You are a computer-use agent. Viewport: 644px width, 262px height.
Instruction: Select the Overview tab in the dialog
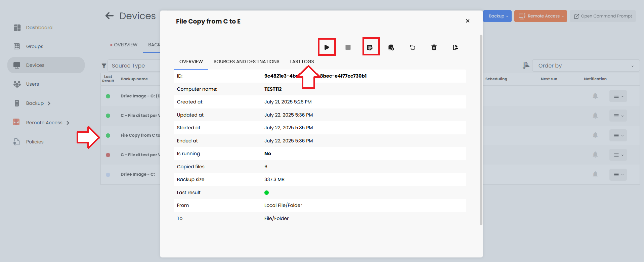pyautogui.click(x=191, y=61)
